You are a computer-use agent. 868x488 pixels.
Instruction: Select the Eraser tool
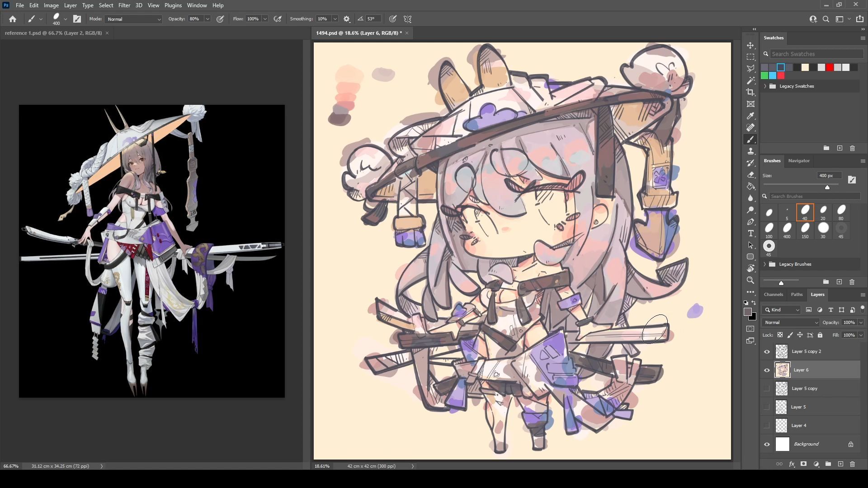point(750,175)
